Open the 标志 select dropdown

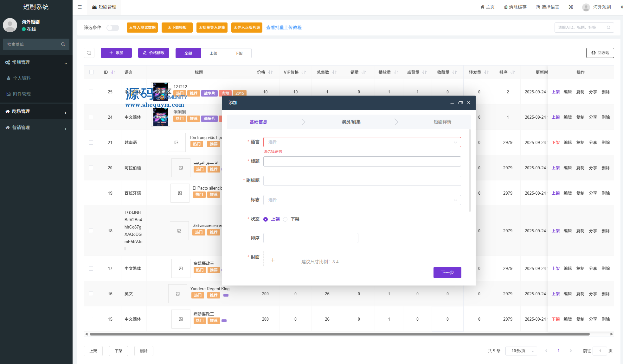click(x=362, y=200)
